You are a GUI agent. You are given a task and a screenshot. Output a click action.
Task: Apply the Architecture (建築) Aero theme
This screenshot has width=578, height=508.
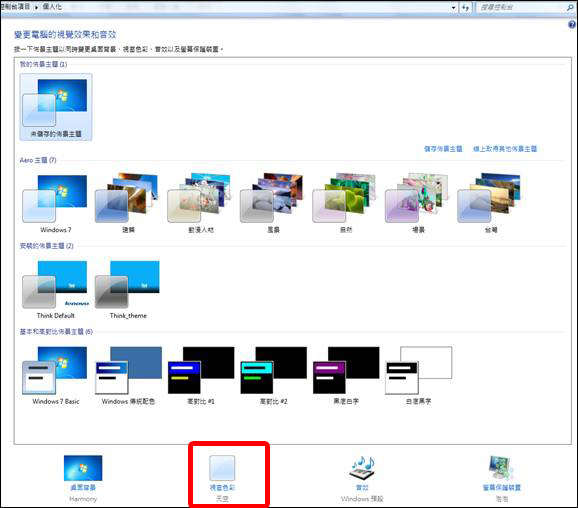pos(128,203)
